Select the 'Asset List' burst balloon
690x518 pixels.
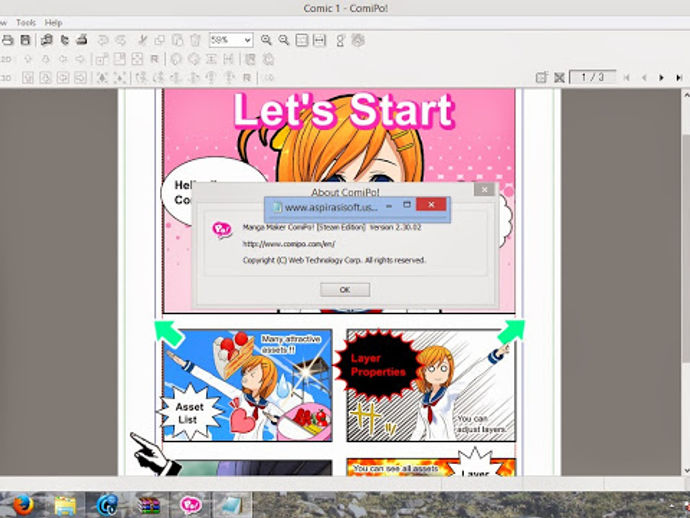[190, 412]
